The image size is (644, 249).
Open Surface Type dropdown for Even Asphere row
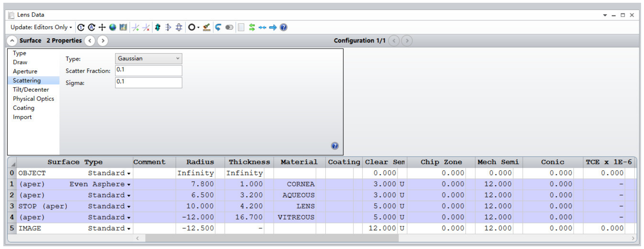click(129, 185)
